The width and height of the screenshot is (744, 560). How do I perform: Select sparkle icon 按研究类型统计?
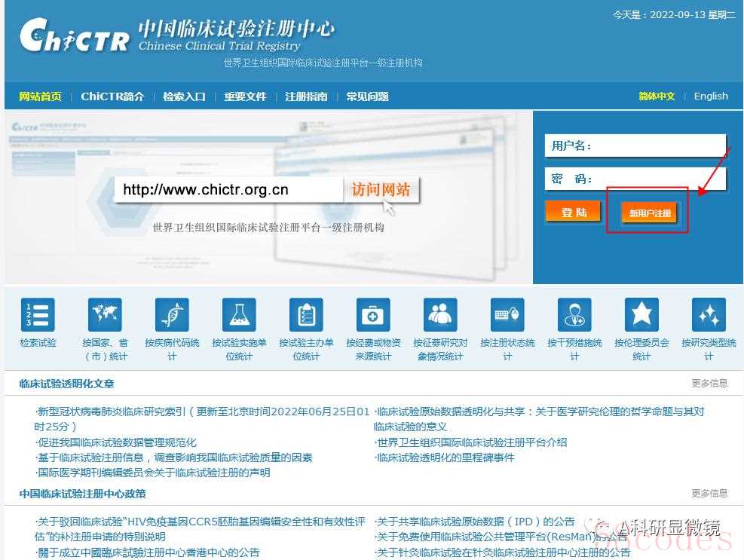click(709, 314)
